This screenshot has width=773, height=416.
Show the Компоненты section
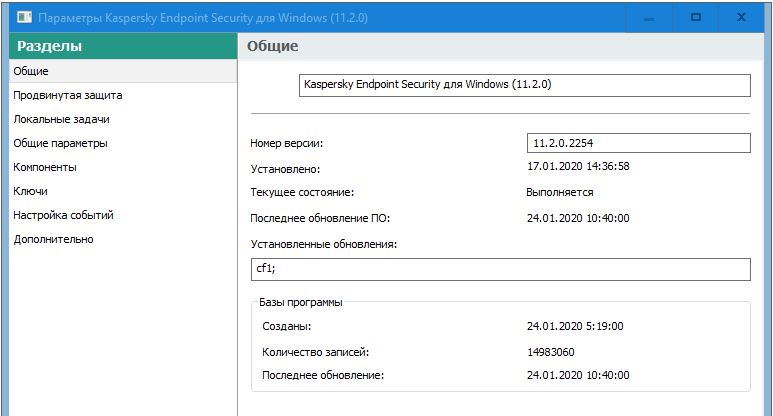pos(45,167)
